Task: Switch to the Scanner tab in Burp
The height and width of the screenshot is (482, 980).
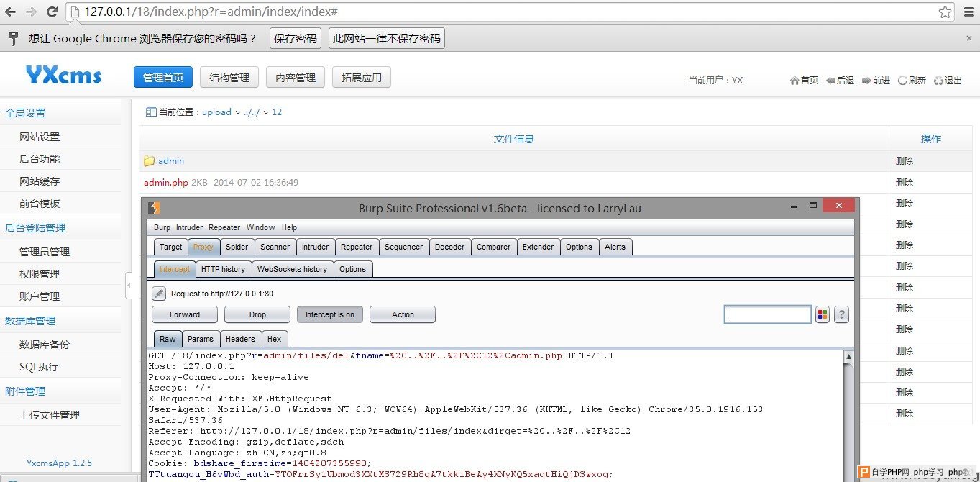Action: (275, 247)
